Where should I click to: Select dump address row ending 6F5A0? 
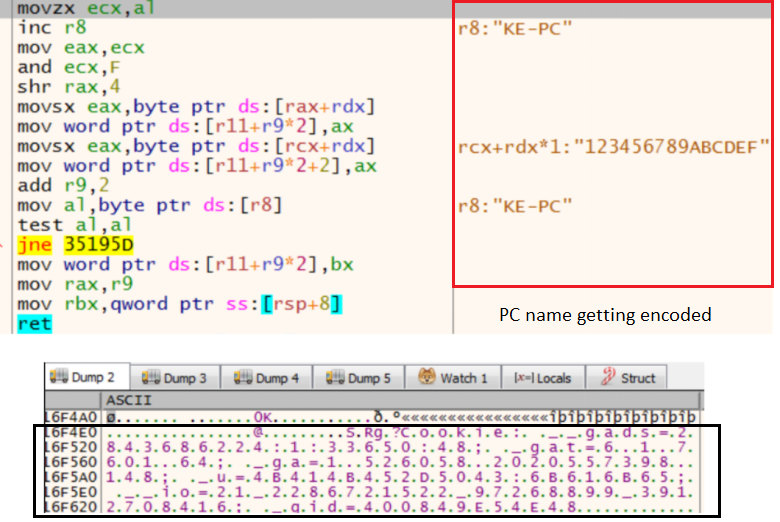(71, 477)
